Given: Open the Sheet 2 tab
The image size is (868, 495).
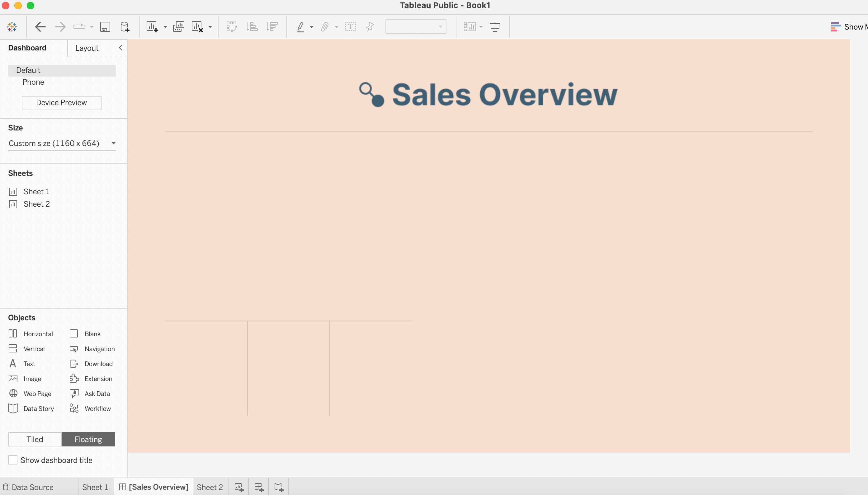Looking at the screenshot, I should (x=210, y=487).
